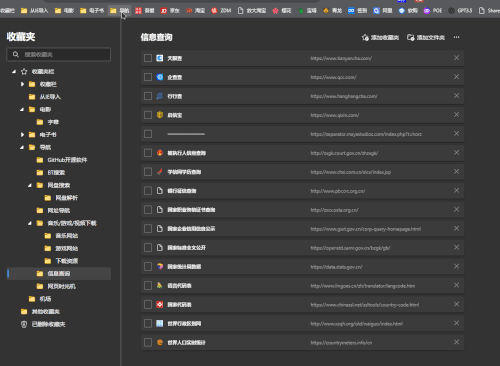Screen dimensions: 500x366
Task: Collapse the 导航 folder arrow
Action: (x=22, y=147)
